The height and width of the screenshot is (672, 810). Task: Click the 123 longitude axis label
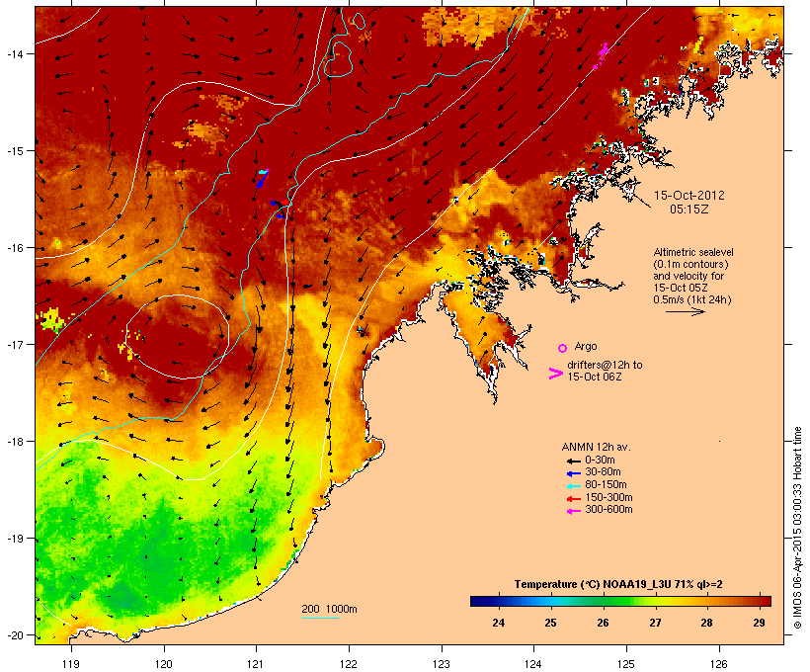442,664
